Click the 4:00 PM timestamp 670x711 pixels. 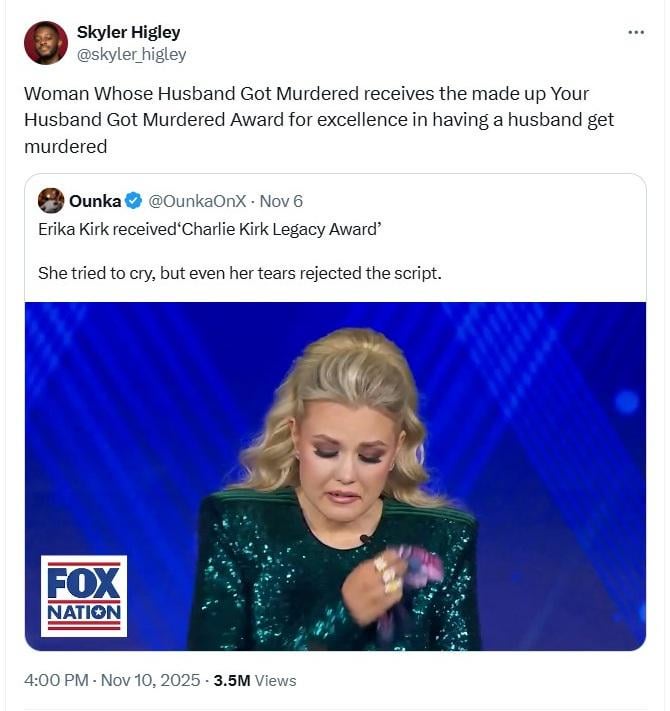point(56,680)
